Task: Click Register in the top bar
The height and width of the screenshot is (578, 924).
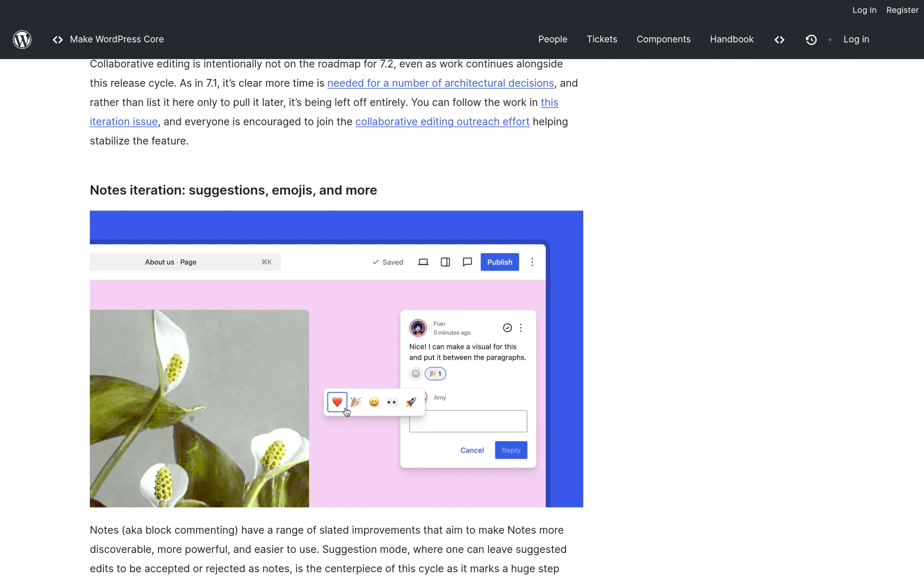Action: (x=902, y=10)
